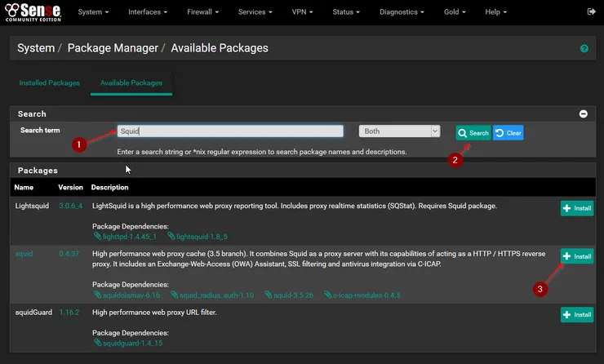Switch to the Installed Packages tab
The image size is (604, 364).
click(49, 83)
